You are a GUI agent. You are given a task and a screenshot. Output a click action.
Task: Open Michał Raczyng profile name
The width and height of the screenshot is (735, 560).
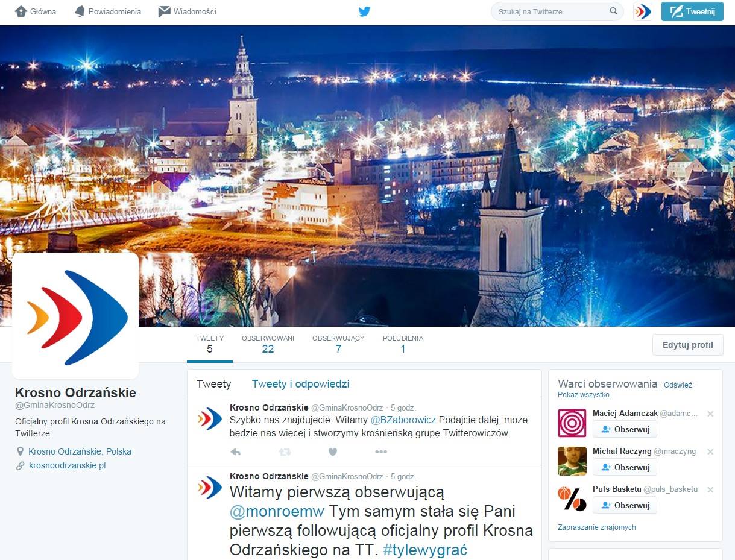(622, 451)
